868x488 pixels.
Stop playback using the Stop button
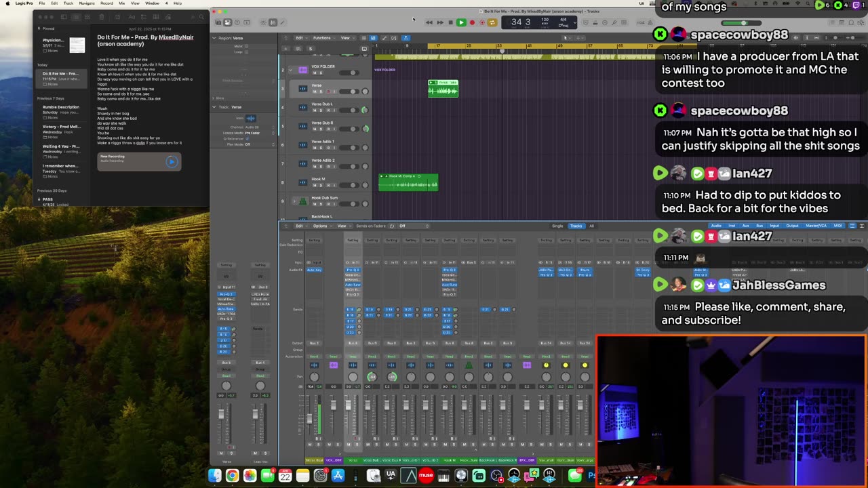tap(450, 22)
